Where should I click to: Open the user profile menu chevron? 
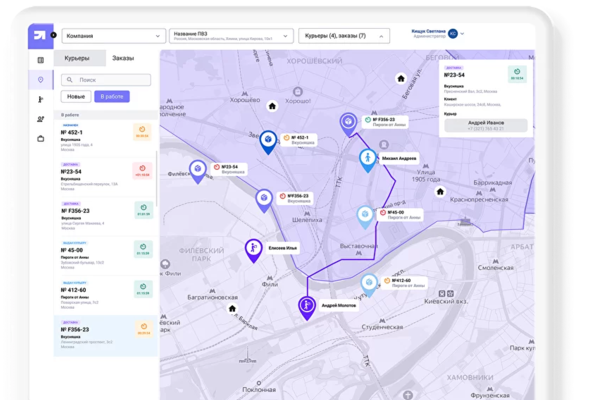click(x=462, y=33)
